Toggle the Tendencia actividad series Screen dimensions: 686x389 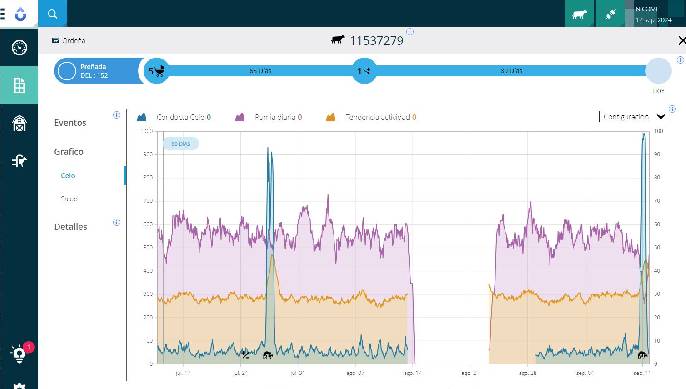[x=371, y=117]
